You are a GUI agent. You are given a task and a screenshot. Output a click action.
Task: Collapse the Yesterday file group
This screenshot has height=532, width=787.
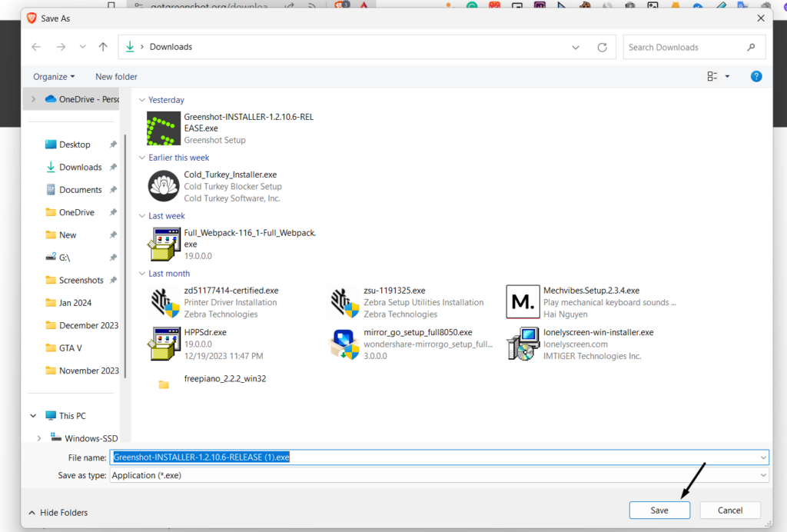[142, 100]
